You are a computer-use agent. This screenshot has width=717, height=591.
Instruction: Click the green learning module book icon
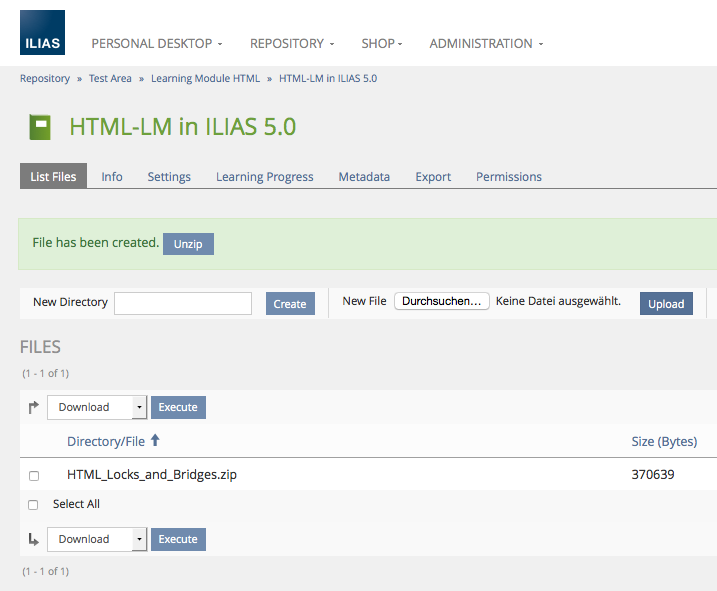pyautogui.click(x=40, y=128)
